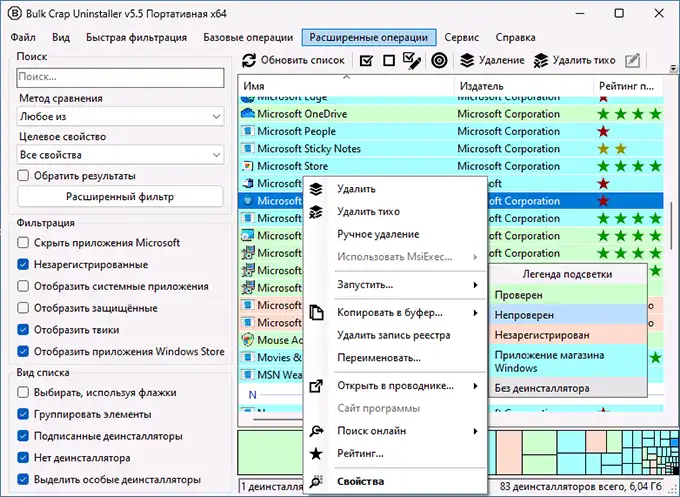680x497 pixels.
Task: Click the Непроверен blue legend swatch
Action: click(x=568, y=315)
